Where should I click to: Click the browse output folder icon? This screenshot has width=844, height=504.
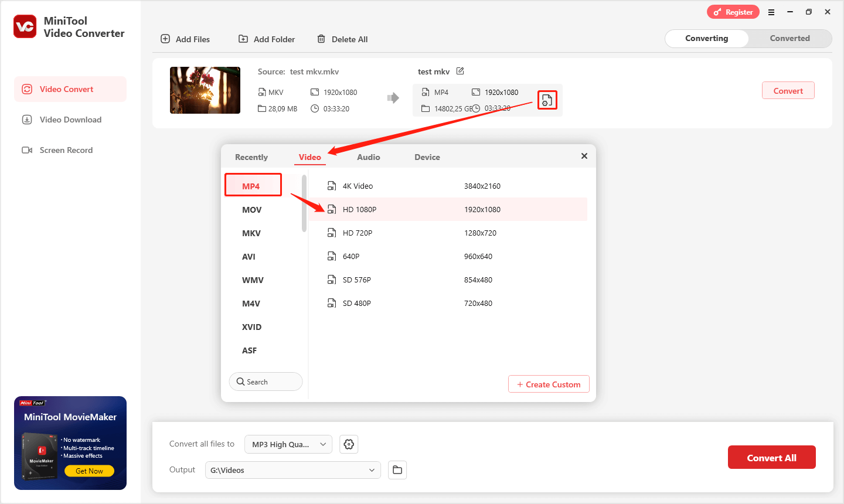[397, 470]
